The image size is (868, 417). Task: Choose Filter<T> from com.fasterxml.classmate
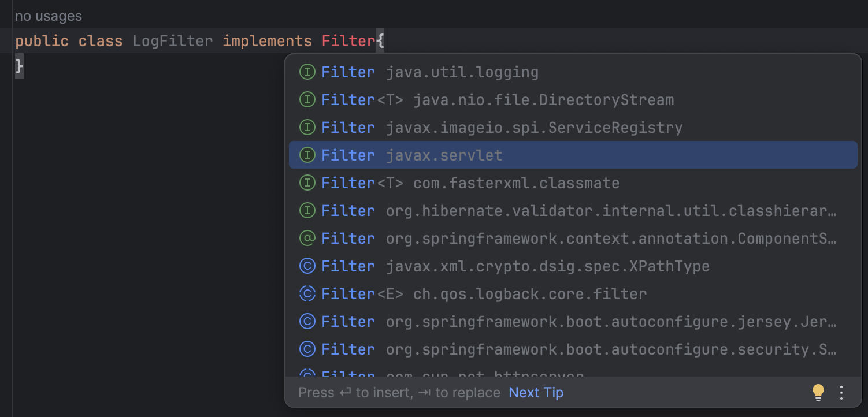pyautogui.click(x=573, y=183)
